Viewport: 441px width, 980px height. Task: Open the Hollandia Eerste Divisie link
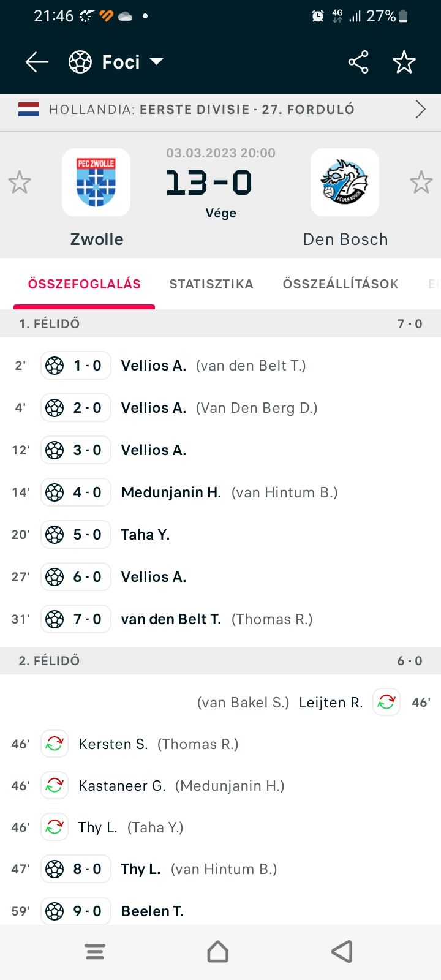tap(202, 110)
